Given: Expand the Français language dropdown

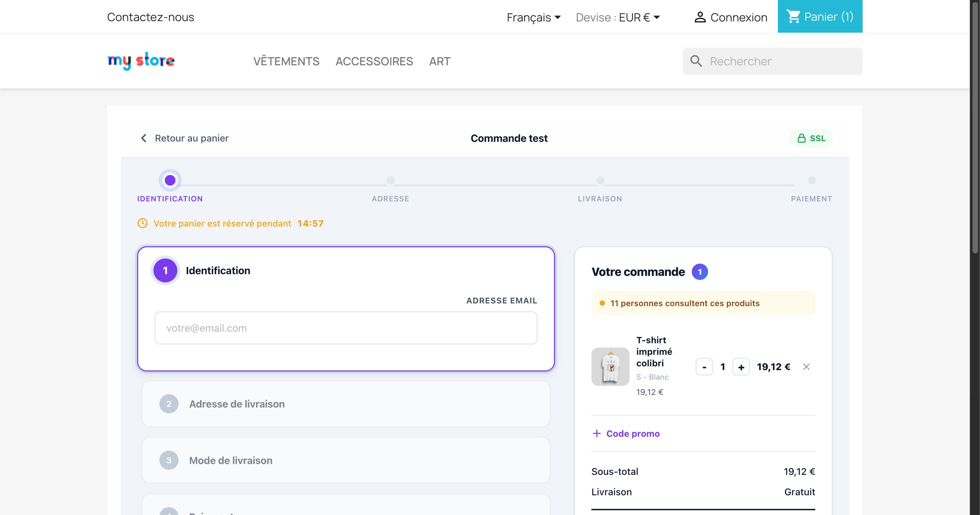Looking at the screenshot, I should (533, 17).
